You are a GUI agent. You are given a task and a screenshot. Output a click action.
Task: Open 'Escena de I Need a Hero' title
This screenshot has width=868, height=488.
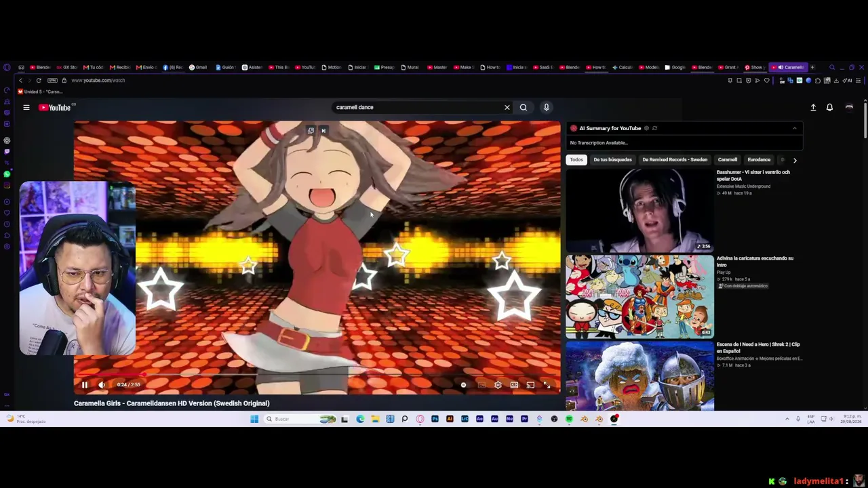[x=758, y=348]
